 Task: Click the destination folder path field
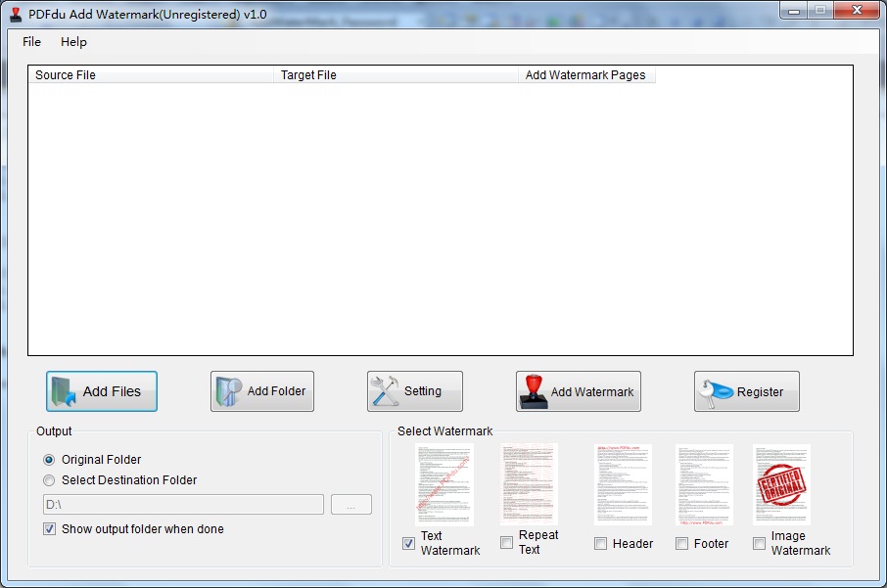pyautogui.click(x=183, y=504)
